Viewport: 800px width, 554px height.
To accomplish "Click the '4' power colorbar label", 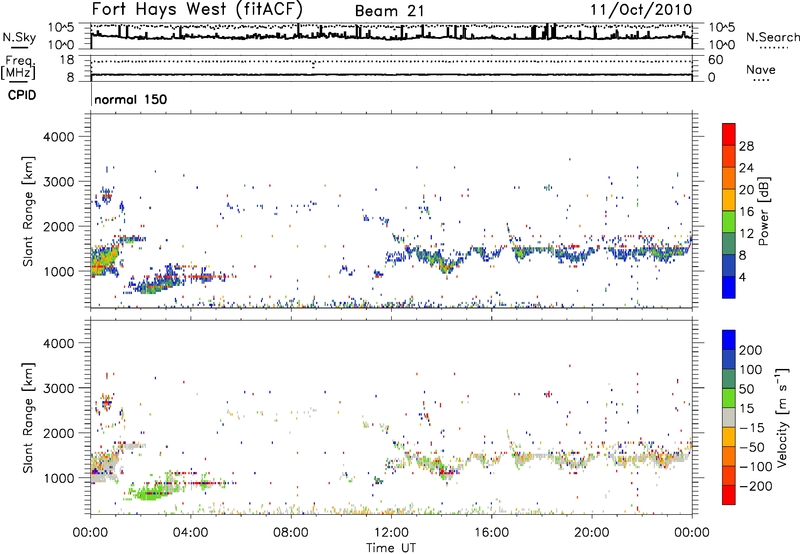I will [x=742, y=277].
